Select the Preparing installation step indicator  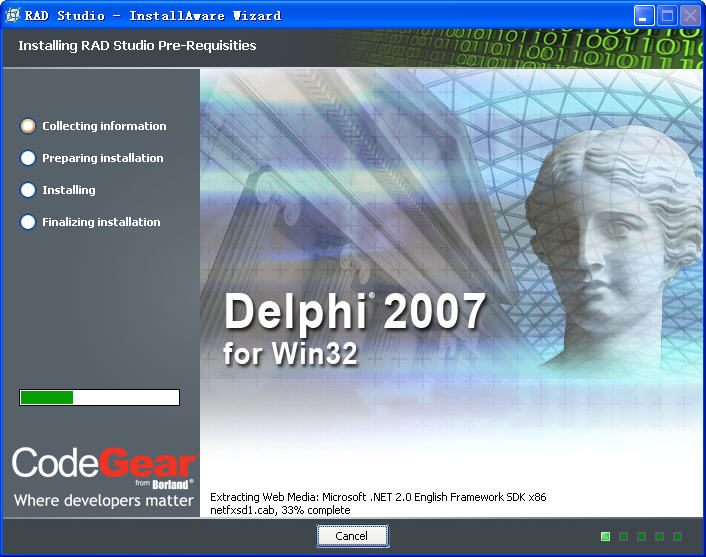coord(28,158)
